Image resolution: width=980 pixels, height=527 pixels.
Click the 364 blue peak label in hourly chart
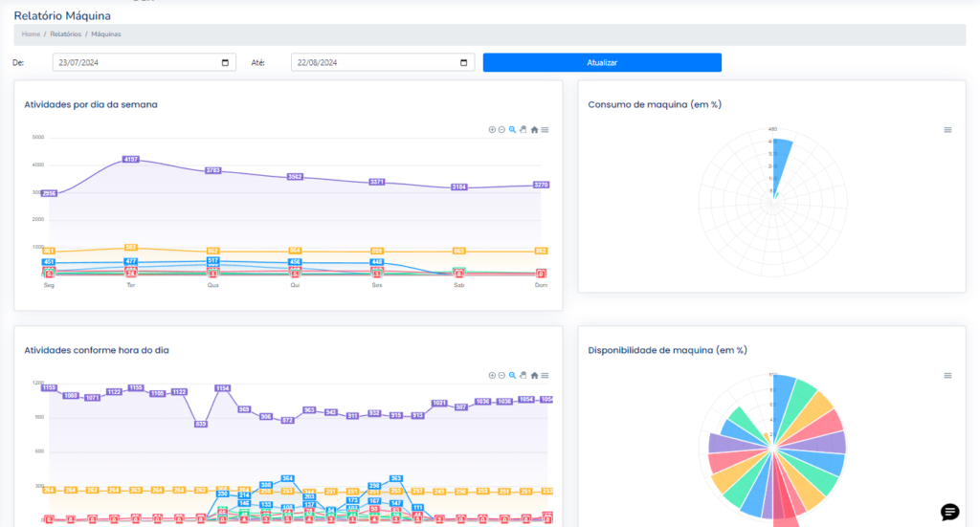(x=287, y=478)
